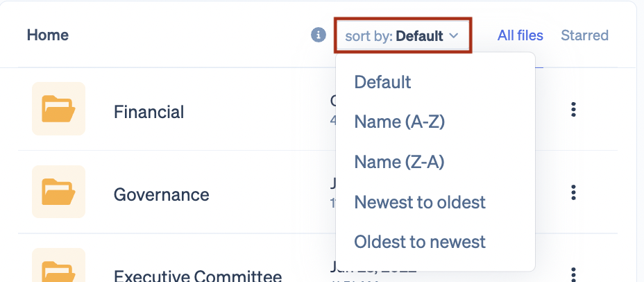
Task: Open the Governance folder name
Action: click(x=161, y=194)
